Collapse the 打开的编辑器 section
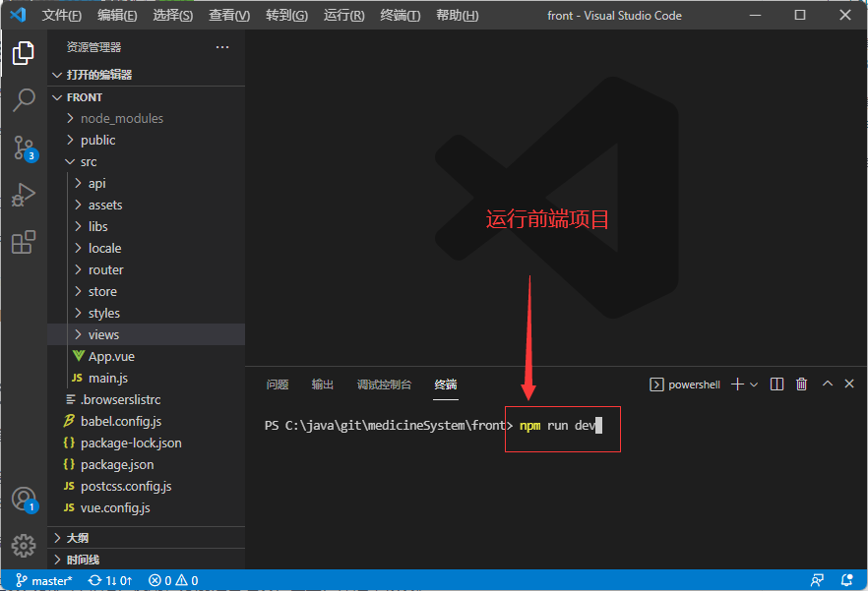Screen dimensions: 868x591 click(146, 75)
